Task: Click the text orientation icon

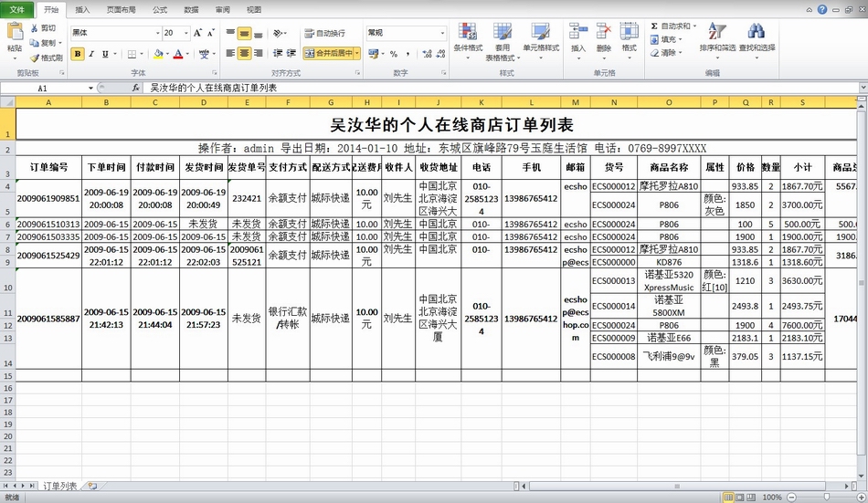Action: (279, 33)
